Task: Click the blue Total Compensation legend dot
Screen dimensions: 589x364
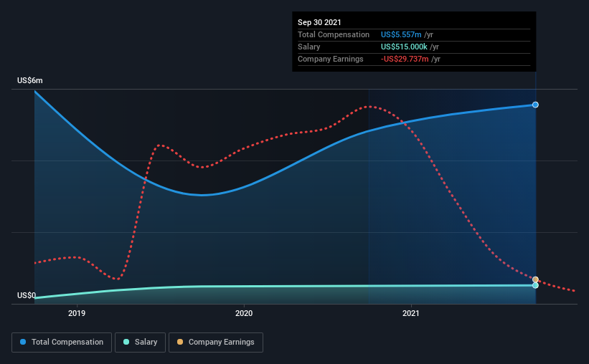Action: [x=23, y=342]
